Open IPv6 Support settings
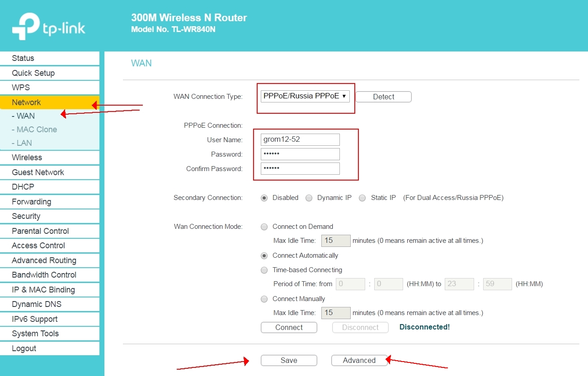 [x=49, y=319]
